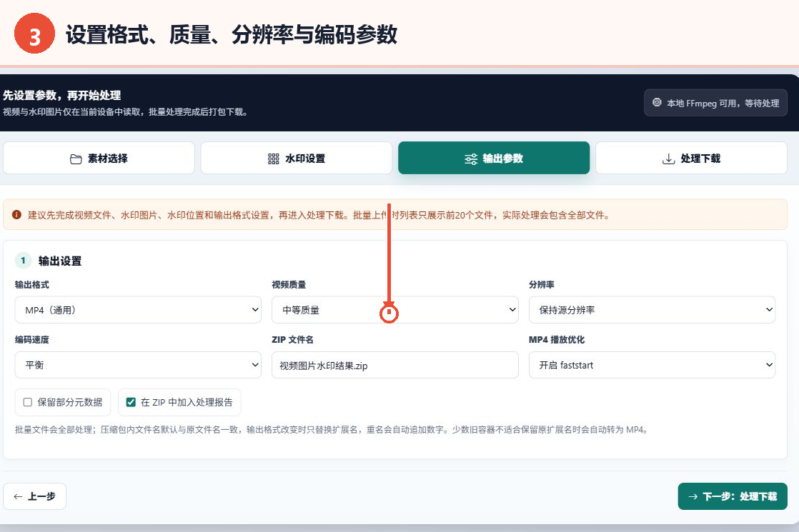Click the FFmpeg status chip icon
Screen dimensions: 799x532
point(657,102)
